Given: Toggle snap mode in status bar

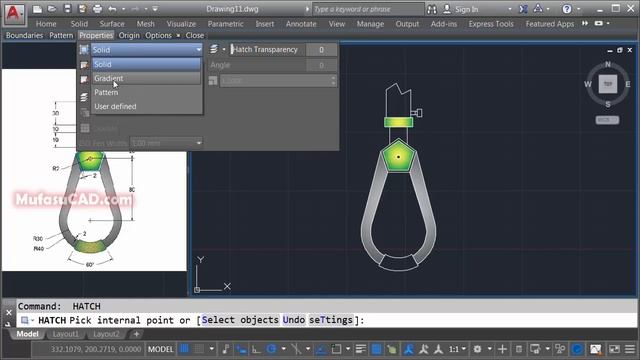Looking at the screenshot, I should pyautogui.click(x=199, y=349).
